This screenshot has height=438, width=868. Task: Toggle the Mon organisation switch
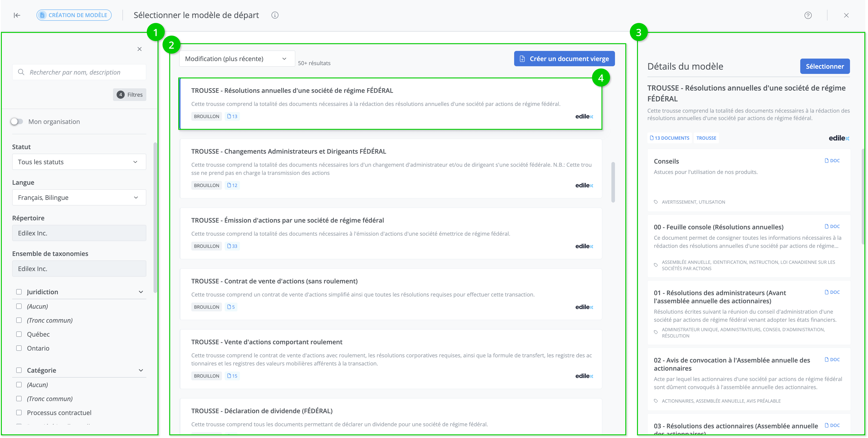tap(17, 122)
